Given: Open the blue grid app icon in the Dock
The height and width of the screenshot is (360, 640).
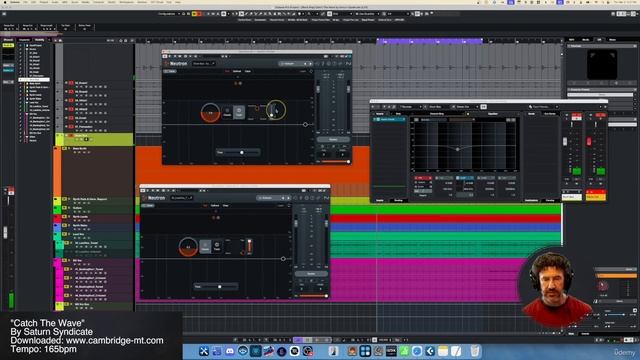Looking at the screenshot, I should pos(365,351).
